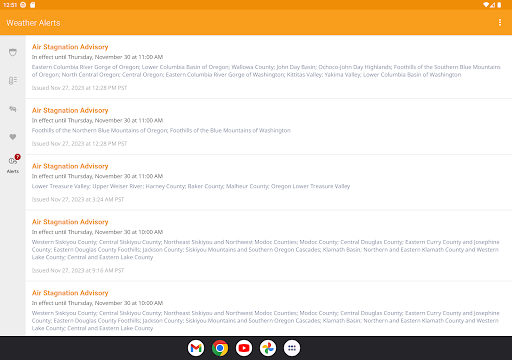512x360 pixels.
Task: Launch YouTube from the dock
Action: pos(244,348)
